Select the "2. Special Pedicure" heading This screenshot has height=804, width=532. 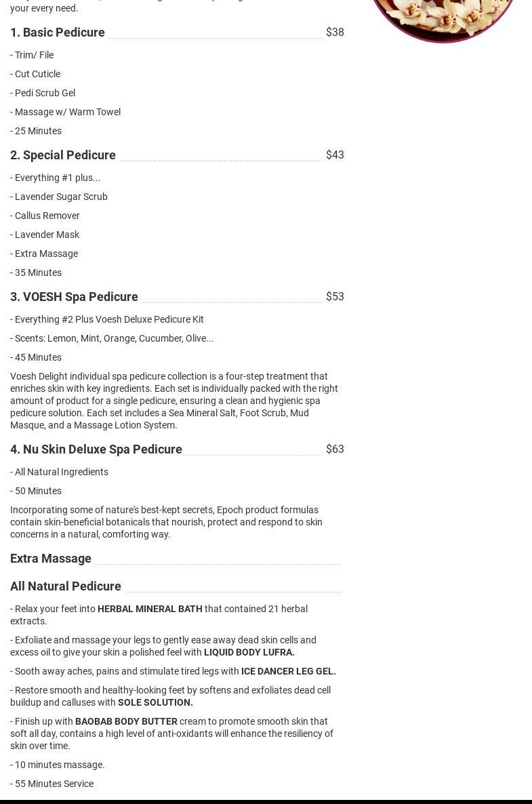coord(63,155)
